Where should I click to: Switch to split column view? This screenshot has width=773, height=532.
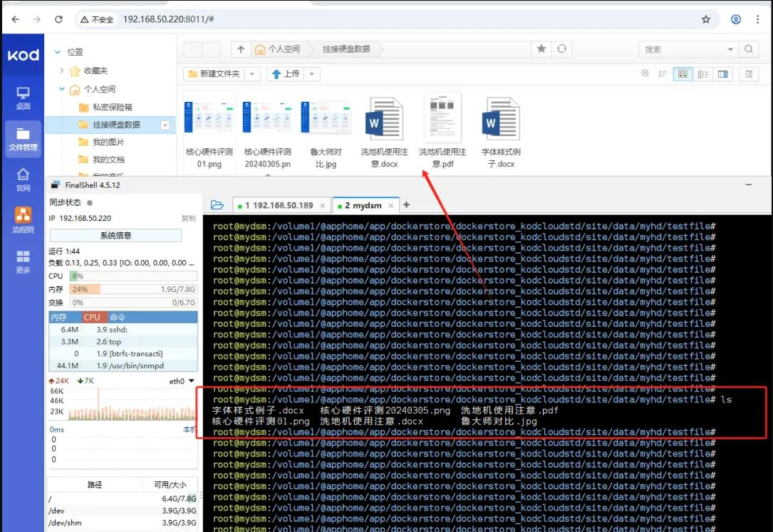coord(722,74)
